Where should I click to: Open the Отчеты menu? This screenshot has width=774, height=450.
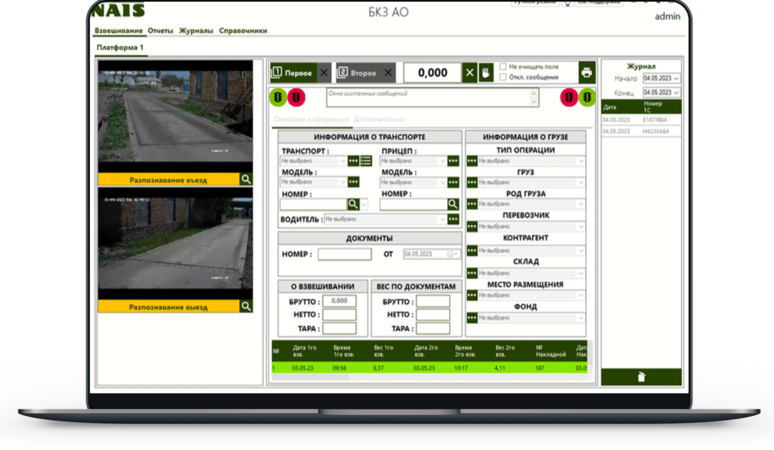160,31
